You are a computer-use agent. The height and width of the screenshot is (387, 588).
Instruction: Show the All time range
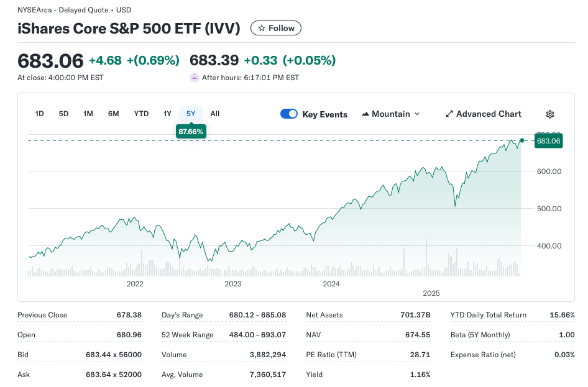pos(215,114)
